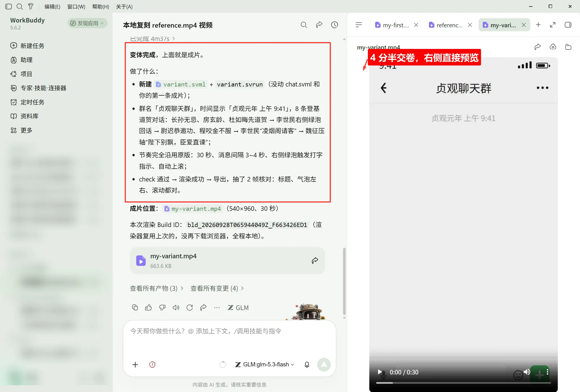Toggle the left sidebar panel
Image resolution: width=580 pixels, height=392 pixels.
pyautogui.click(x=9, y=7)
